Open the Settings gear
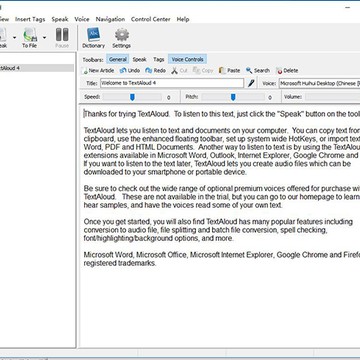 (122, 38)
